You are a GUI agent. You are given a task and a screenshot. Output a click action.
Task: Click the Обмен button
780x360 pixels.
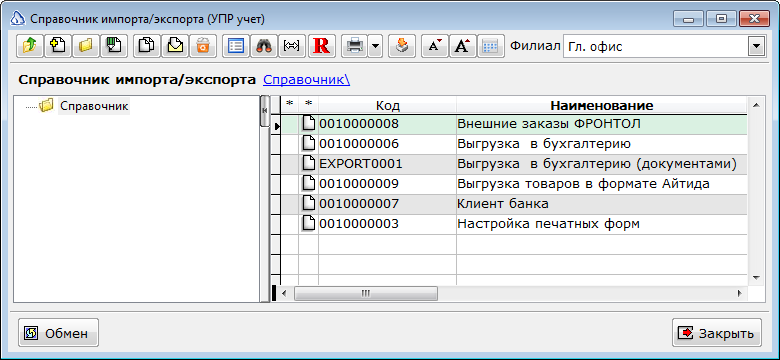point(59,333)
